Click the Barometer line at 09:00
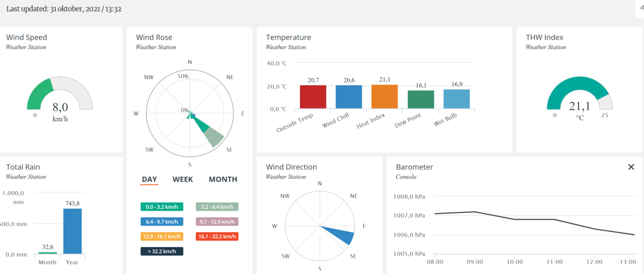This screenshot has height=274, width=644. point(474,212)
